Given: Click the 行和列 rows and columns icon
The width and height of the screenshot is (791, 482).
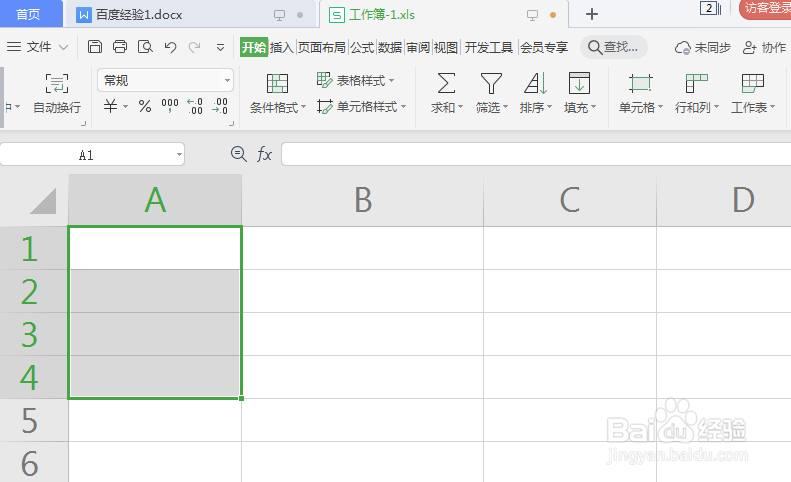Looking at the screenshot, I should coord(697,83).
